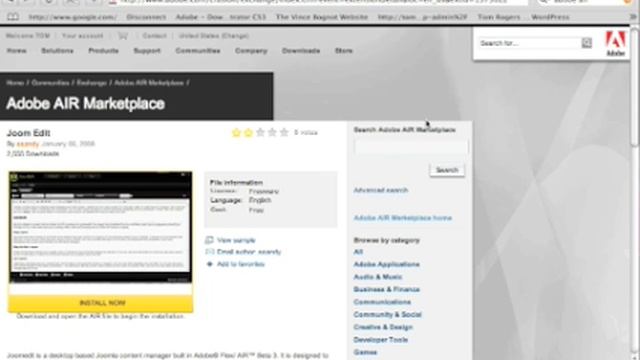Browse the Community & Social category

pyautogui.click(x=387, y=315)
